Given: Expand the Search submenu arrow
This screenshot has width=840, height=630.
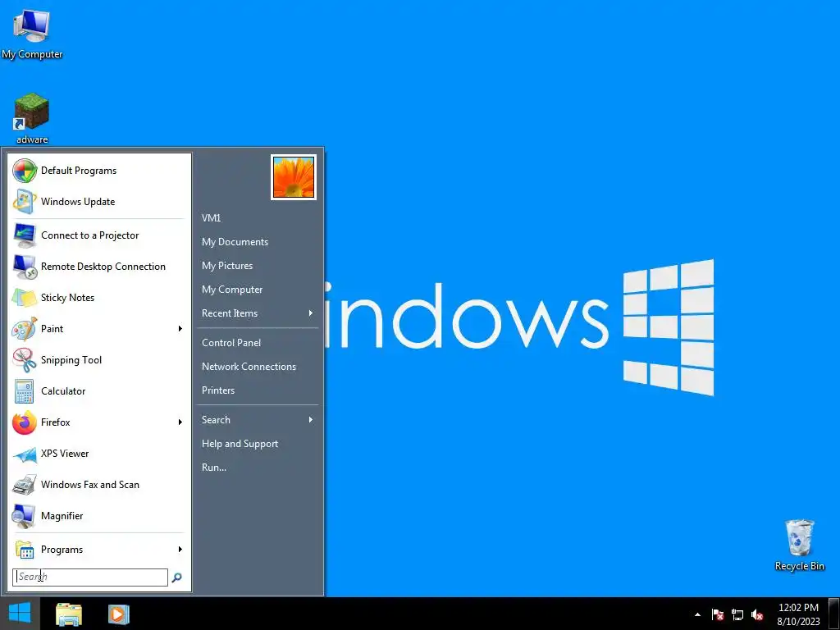Looking at the screenshot, I should (x=311, y=420).
